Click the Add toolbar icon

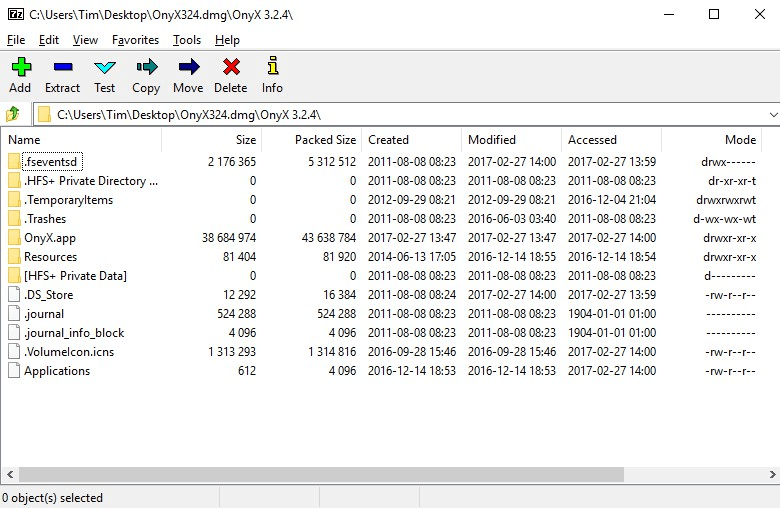[x=21, y=67]
